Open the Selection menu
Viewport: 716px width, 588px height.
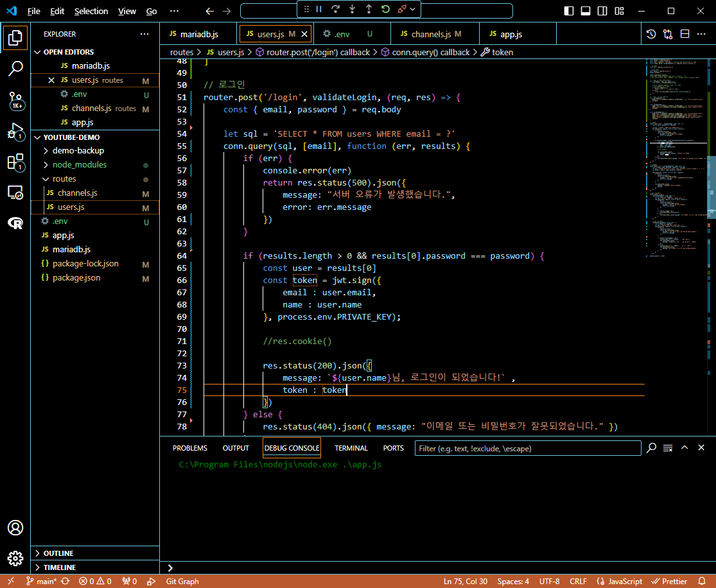pyautogui.click(x=91, y=11)
